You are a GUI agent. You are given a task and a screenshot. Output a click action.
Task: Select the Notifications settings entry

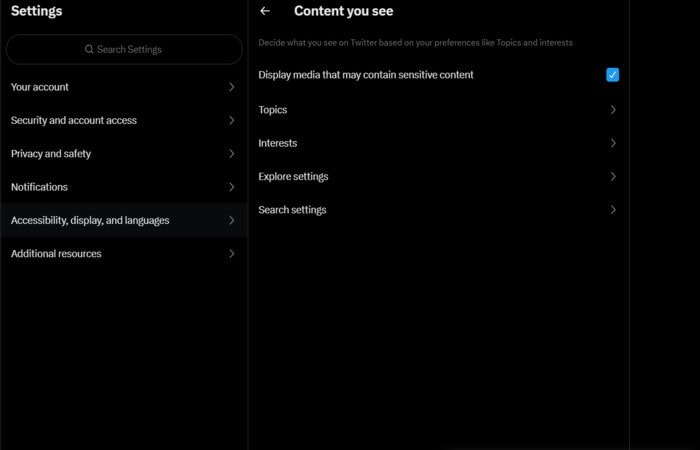tap(124, 187)
